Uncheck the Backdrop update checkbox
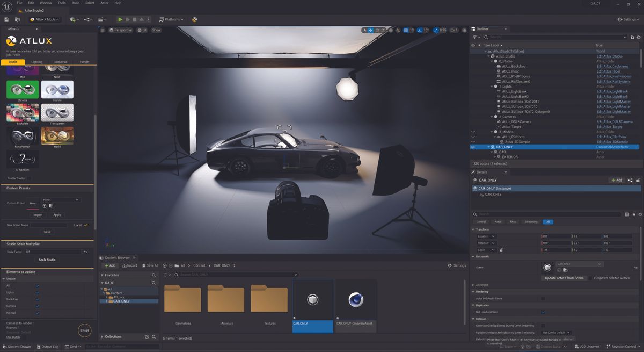The height and width of the screenshot is (352, 644). point(36,299)
